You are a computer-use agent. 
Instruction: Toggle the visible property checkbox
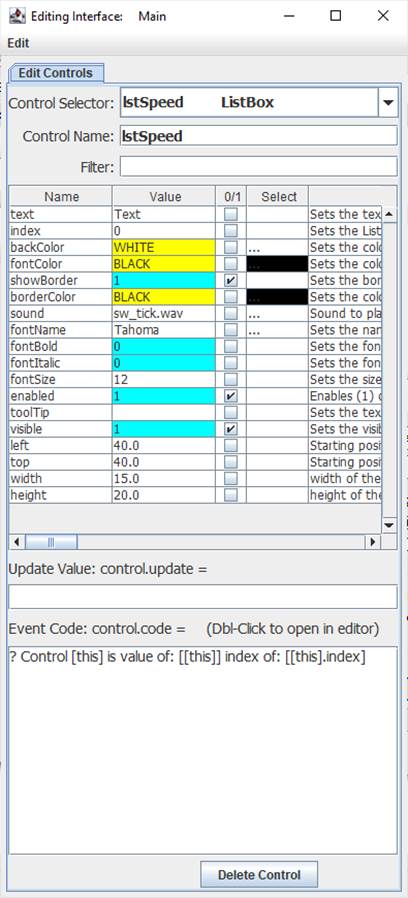point(230,430)
